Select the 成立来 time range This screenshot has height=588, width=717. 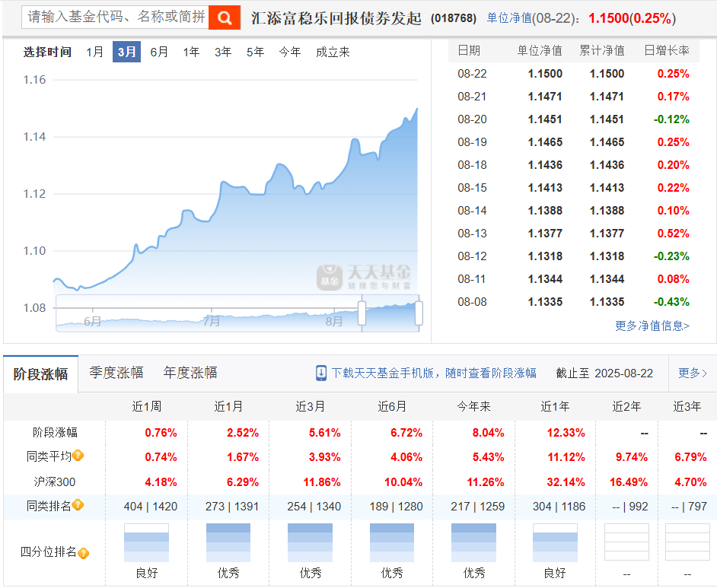pyautogui.click(x=333, y=52)
